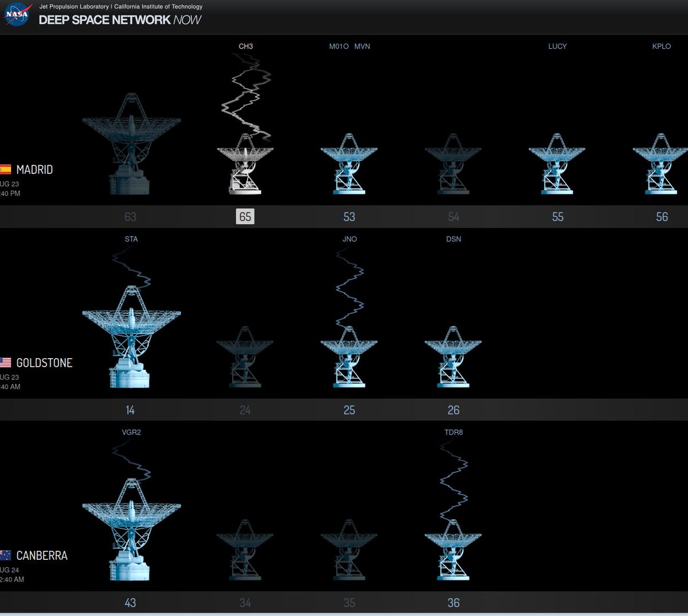Open the MADRID station panel
Image resolution: width=688 pixels, height=616 pixels.
click(36, 170)
